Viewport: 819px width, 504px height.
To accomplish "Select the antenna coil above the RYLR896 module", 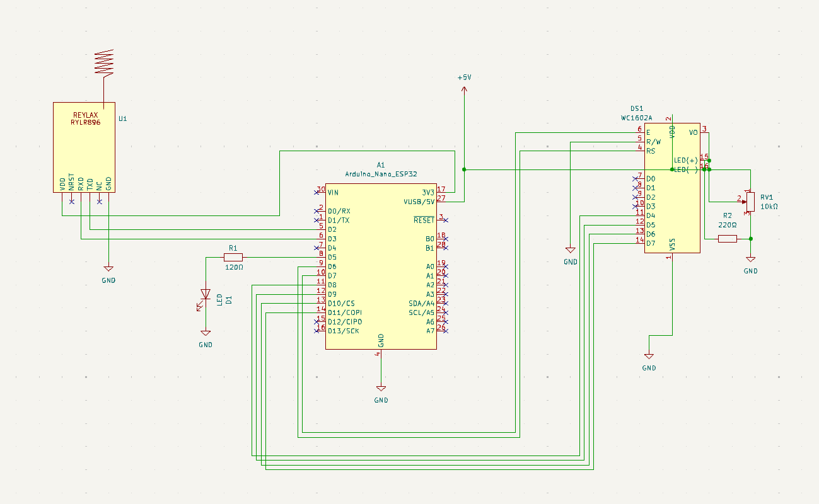I will point(104,63).
